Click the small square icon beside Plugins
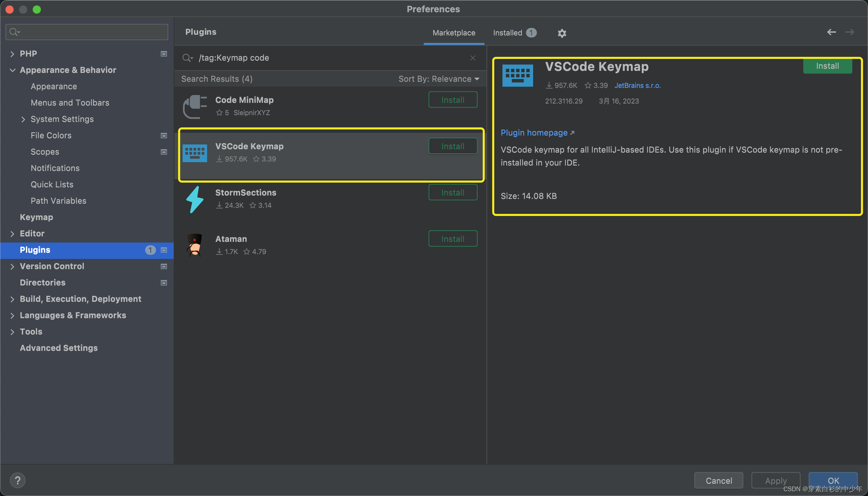868x496 pixels. pos(164,250)
